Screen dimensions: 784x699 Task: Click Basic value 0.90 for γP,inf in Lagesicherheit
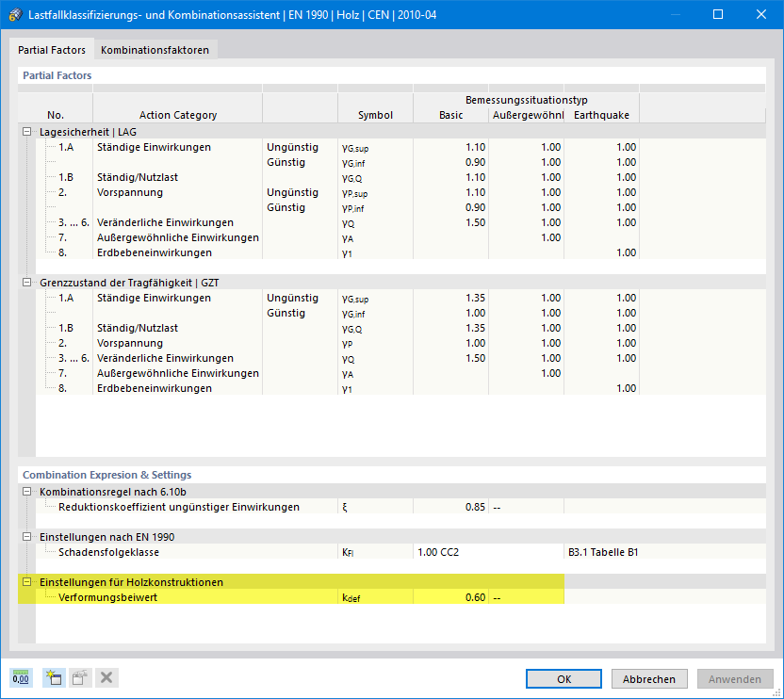click(450, 207)
